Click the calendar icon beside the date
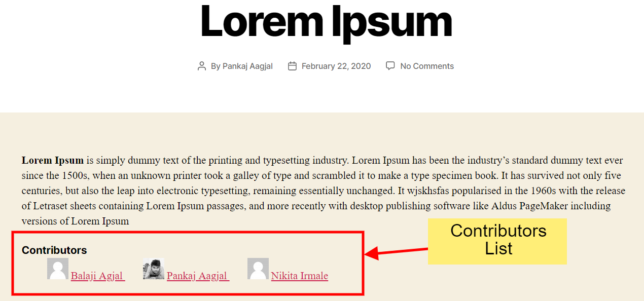 tap(292, 66)
